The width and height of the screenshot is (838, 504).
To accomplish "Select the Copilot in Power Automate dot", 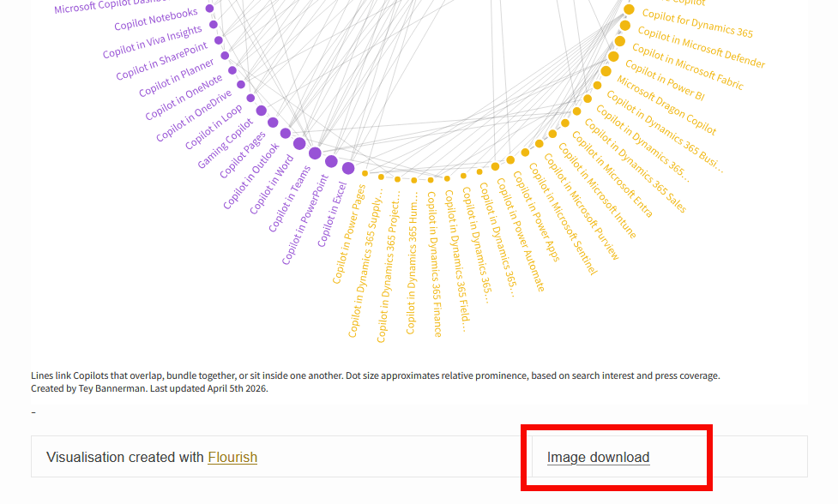I will tap(510, 159).
